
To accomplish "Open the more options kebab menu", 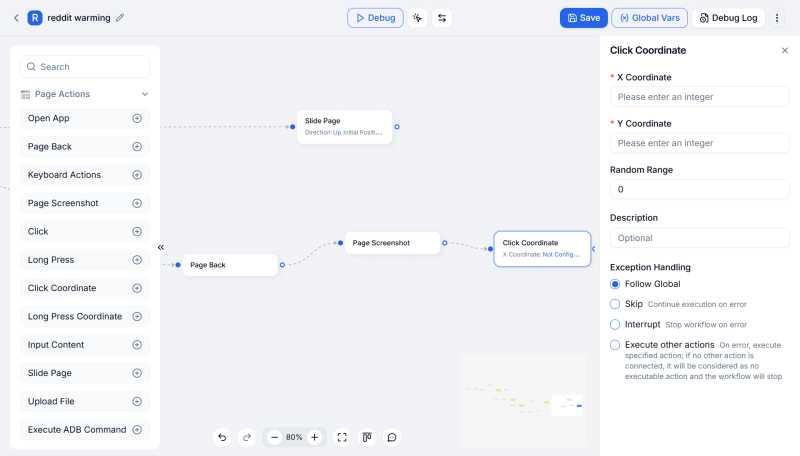I will (777, 18).
